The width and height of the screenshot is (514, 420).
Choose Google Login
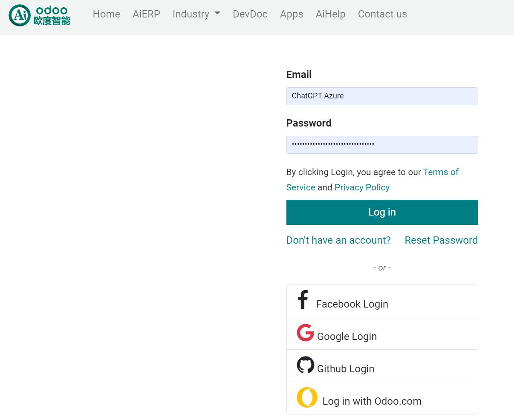[x=382, y=334]
